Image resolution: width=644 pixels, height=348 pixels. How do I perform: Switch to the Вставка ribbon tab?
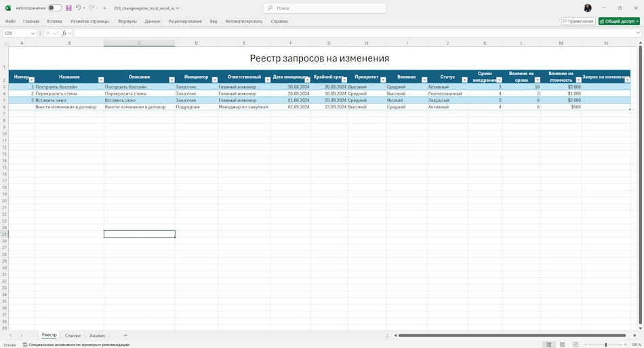point(54,22)
